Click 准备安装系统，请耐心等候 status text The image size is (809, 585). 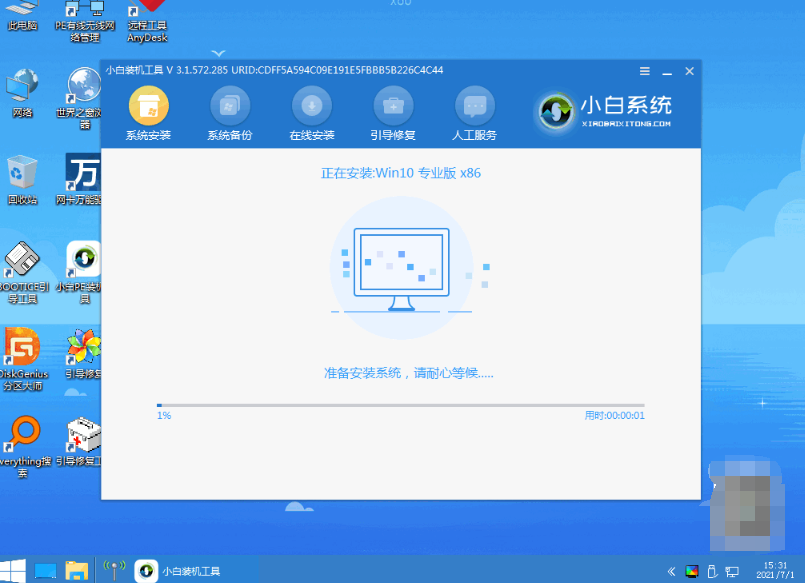(409, 373)
